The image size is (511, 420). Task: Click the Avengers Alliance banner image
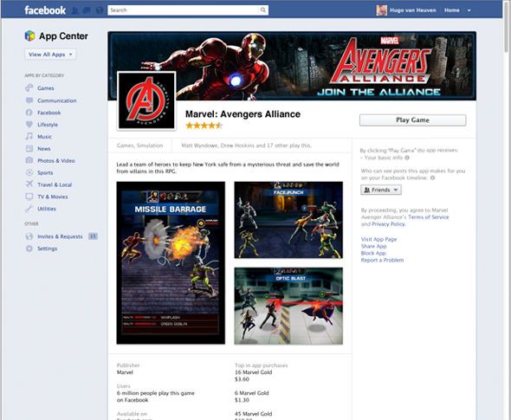tap(292, 66)
